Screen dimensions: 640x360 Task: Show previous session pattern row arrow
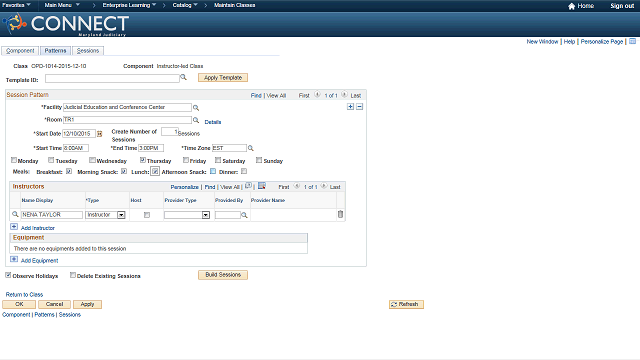point(317,95)
